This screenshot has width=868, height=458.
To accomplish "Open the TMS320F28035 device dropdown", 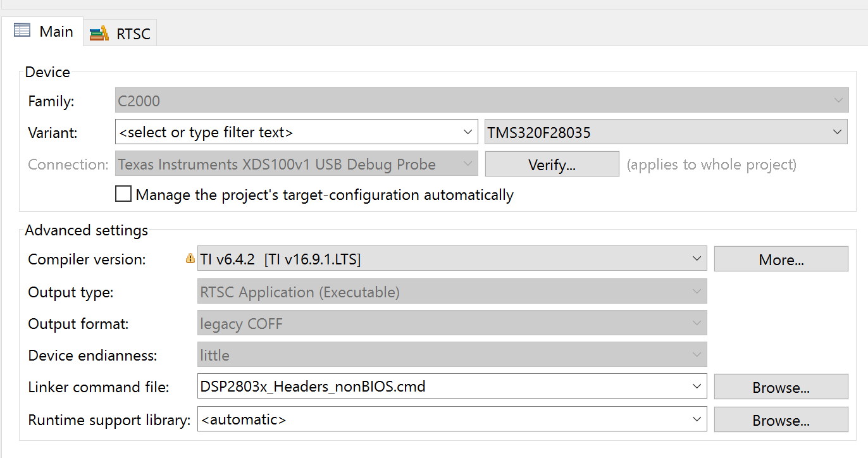I will (666, 132).
